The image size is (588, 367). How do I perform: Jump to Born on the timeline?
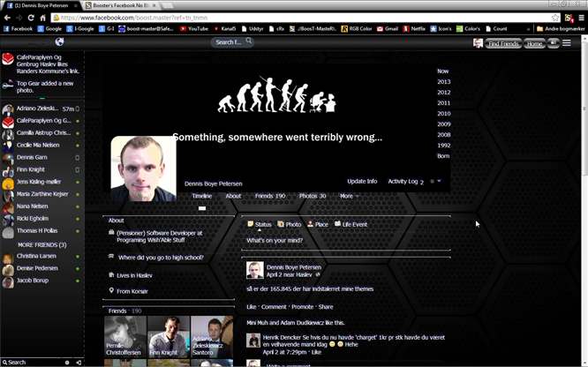(x=443, y=156)
